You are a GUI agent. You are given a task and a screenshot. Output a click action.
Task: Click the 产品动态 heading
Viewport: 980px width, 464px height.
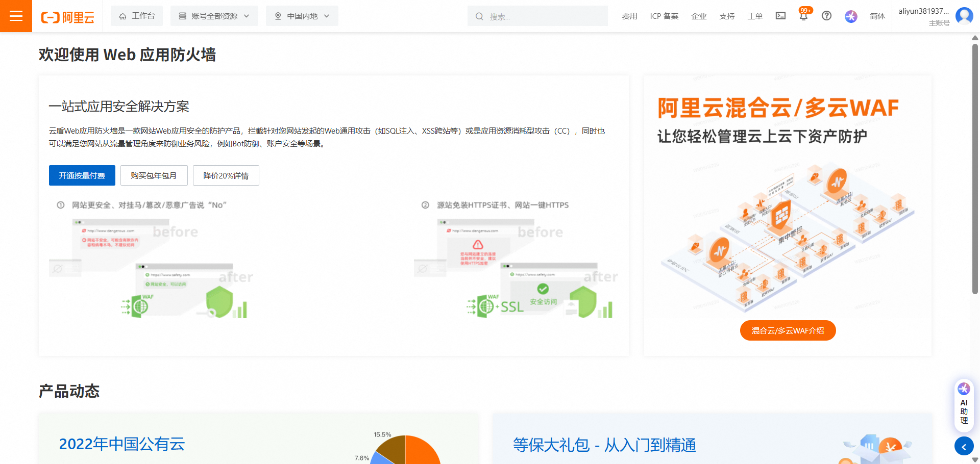coord(69,391)
